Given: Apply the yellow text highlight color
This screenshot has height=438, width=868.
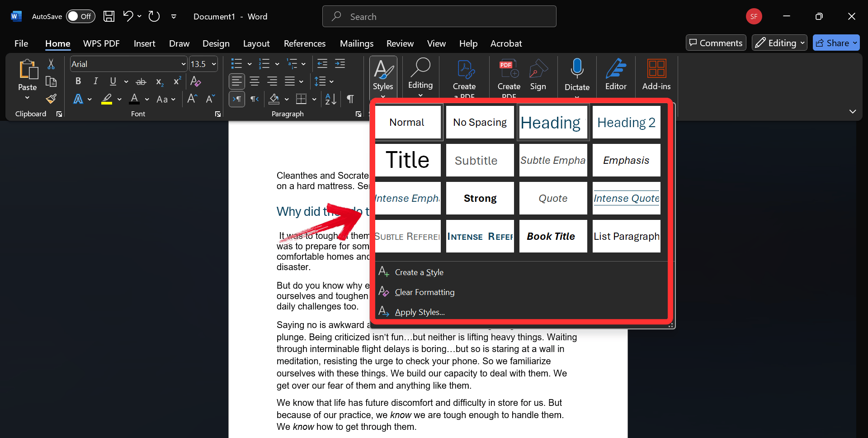Looking at the screenshot, I should tap(107, 99).
